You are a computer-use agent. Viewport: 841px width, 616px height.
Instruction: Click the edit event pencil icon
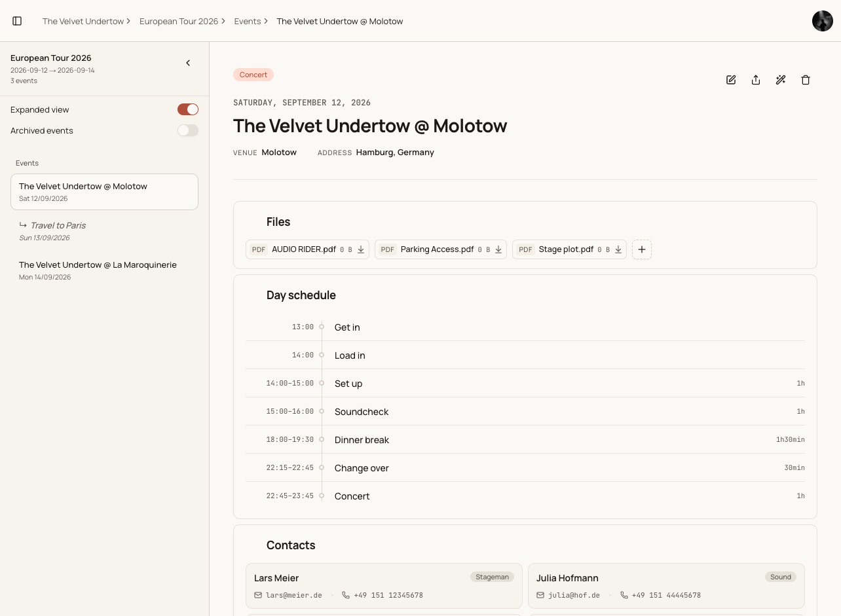tap(731, 80)
